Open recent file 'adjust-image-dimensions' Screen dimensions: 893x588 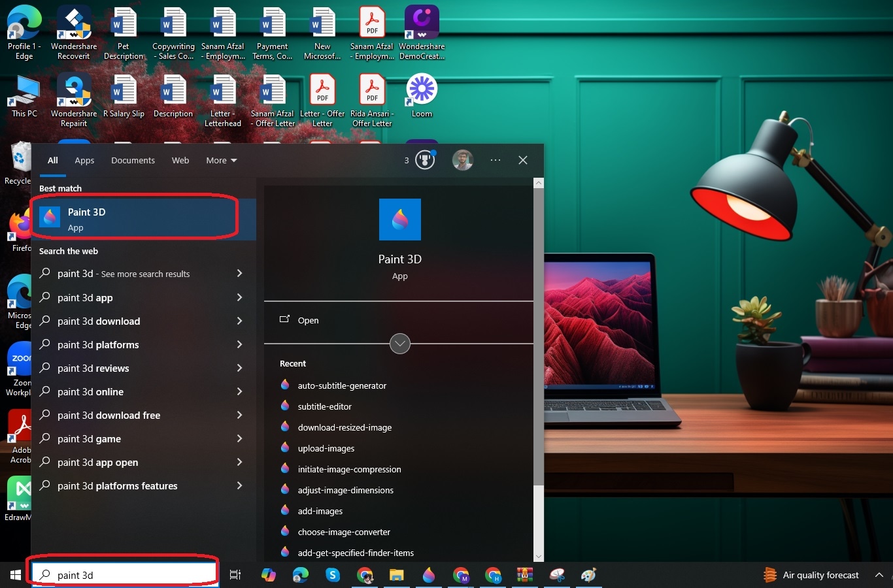click(345, 490)
